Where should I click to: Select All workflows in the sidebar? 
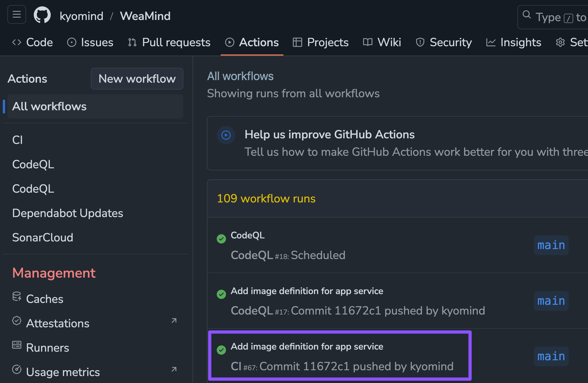click(x=95, y=106)
